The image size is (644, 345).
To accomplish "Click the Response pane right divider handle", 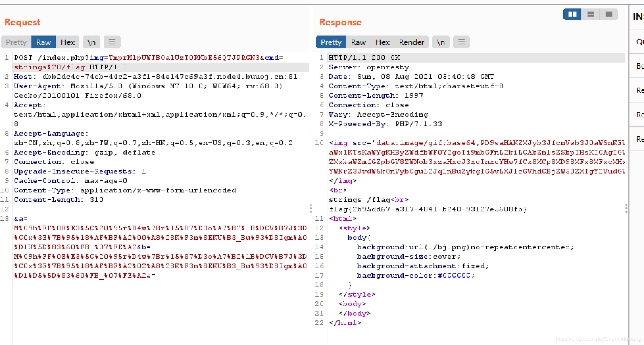I will click(x=626, y=208).
